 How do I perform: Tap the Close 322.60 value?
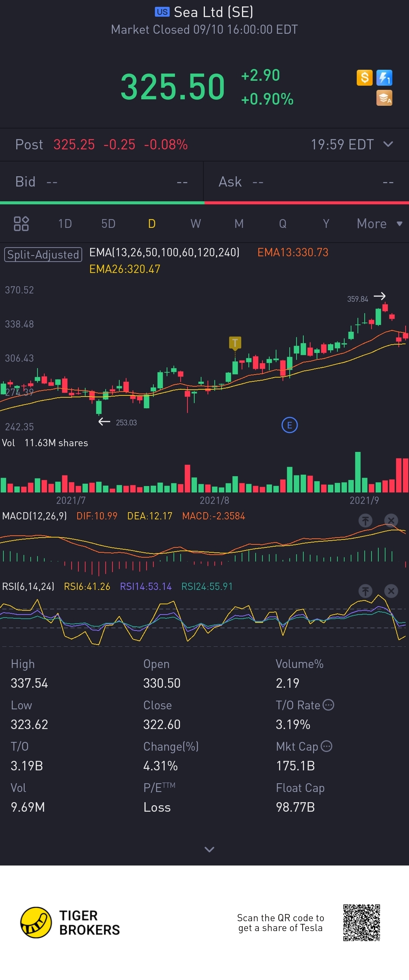click(x=162, y=724)
